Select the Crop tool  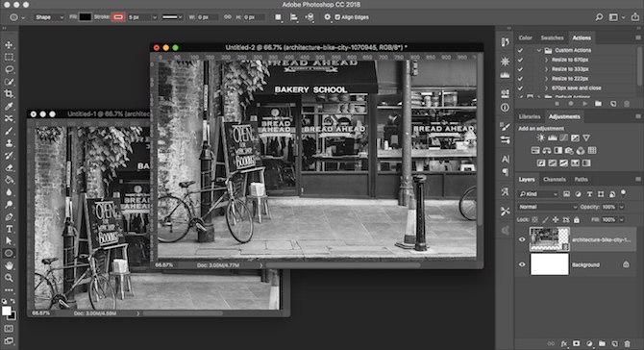coord(9,94)
